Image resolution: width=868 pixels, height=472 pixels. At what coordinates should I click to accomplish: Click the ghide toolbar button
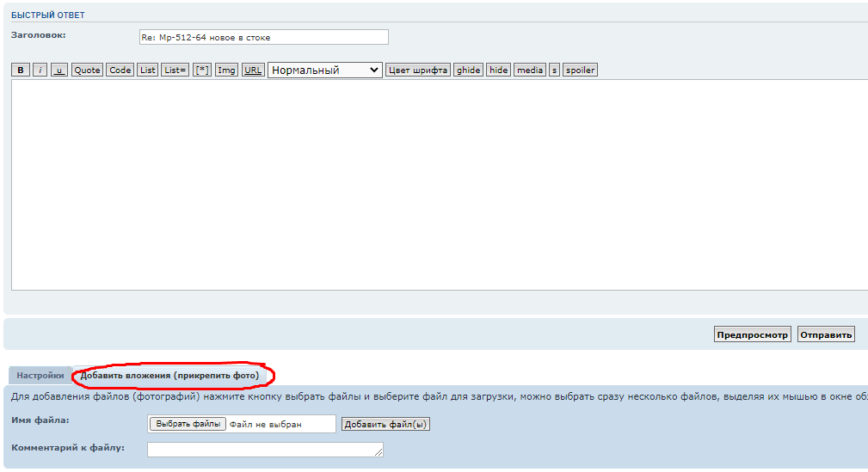point(469,70)
